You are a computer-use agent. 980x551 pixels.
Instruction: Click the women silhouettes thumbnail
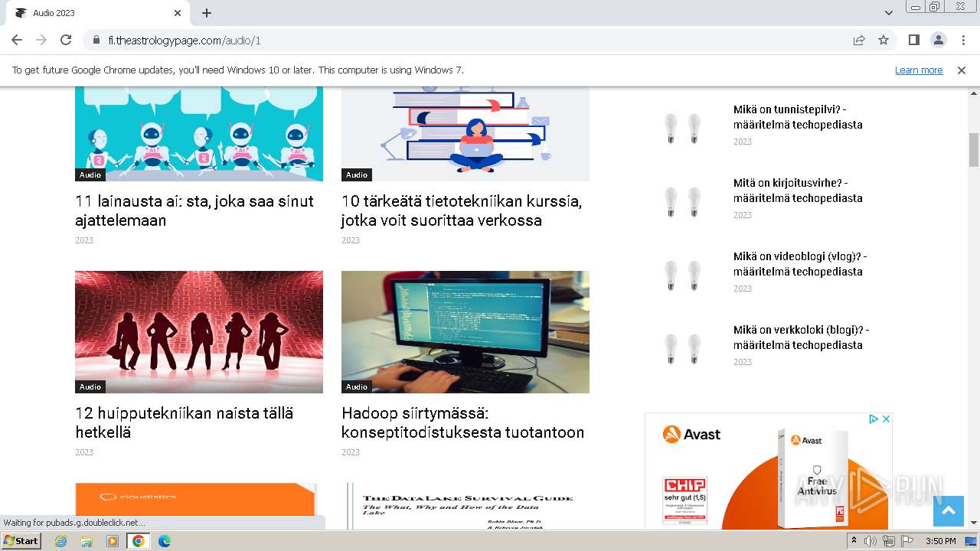199,332
